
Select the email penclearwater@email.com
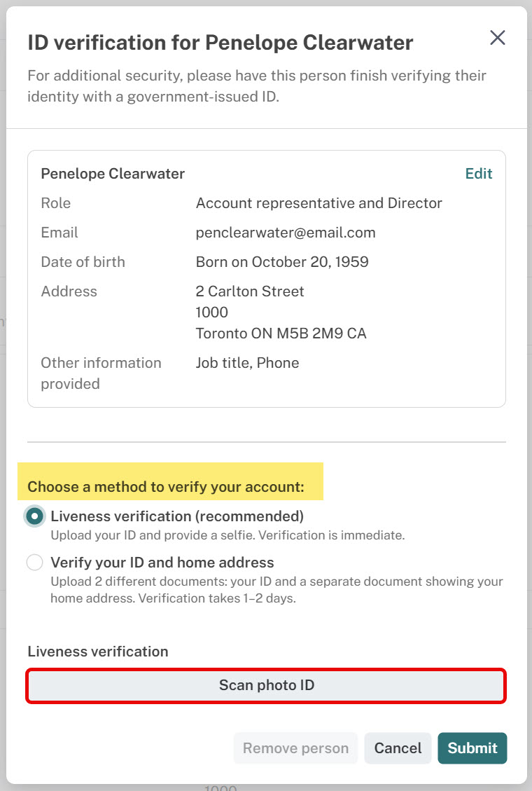286,233
